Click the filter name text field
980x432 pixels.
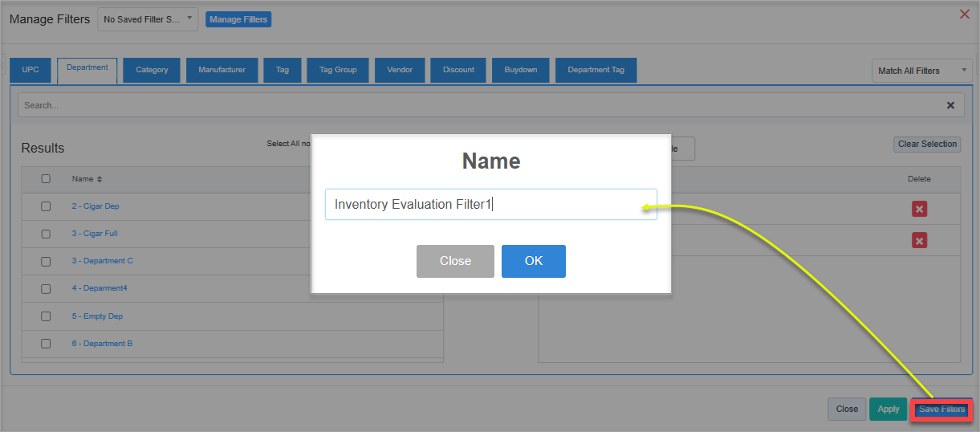(x=490, y=204)
